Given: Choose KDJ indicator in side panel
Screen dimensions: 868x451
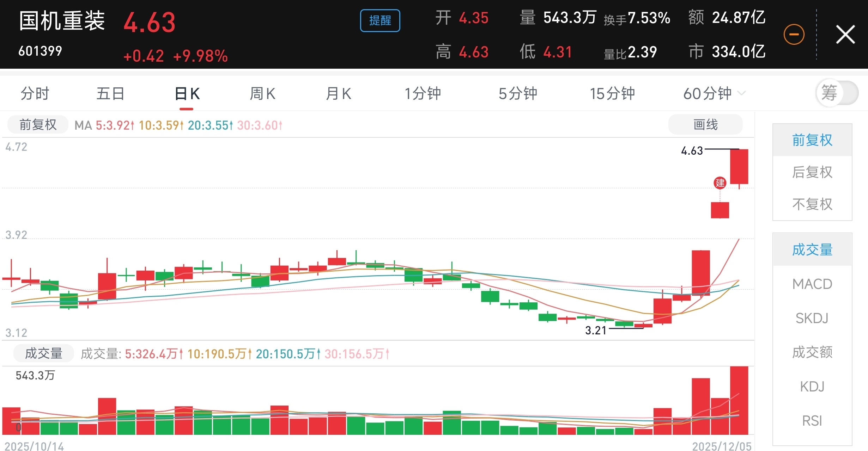Looking at the screenshot, I should (812, 387).
